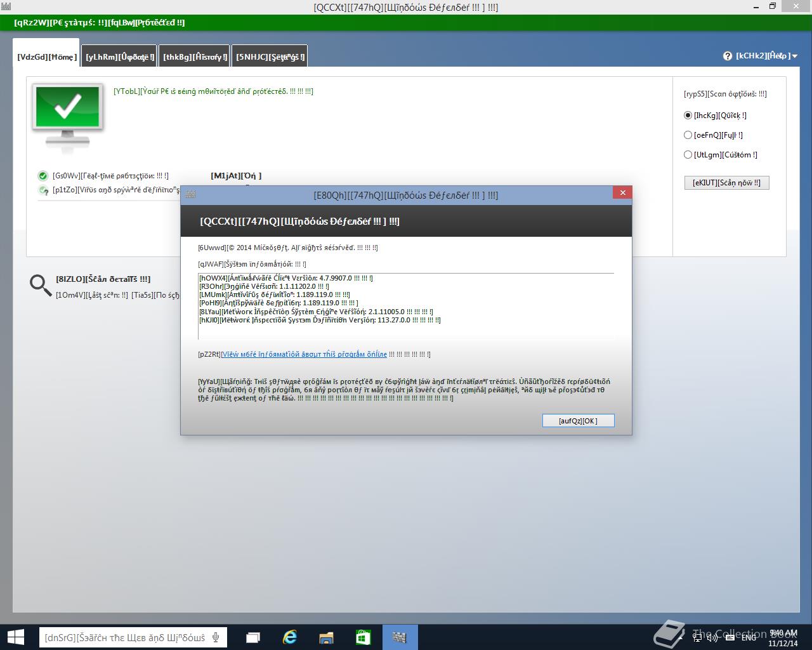812x650 pixels.
Task: Click the Windows Defender taskbar icon
Action: tap(400, 637)
